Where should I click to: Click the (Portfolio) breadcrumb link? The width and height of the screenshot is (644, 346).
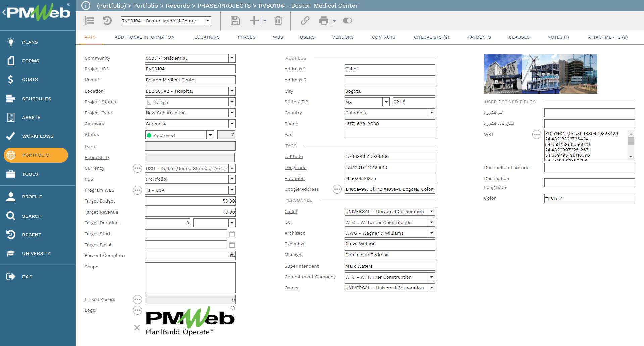coord(111,6)
